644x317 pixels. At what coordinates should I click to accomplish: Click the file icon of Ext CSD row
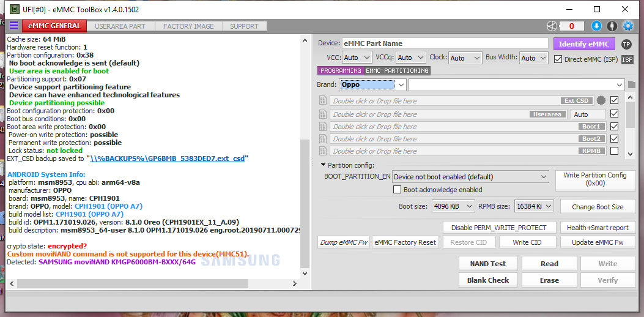(323, 101)
